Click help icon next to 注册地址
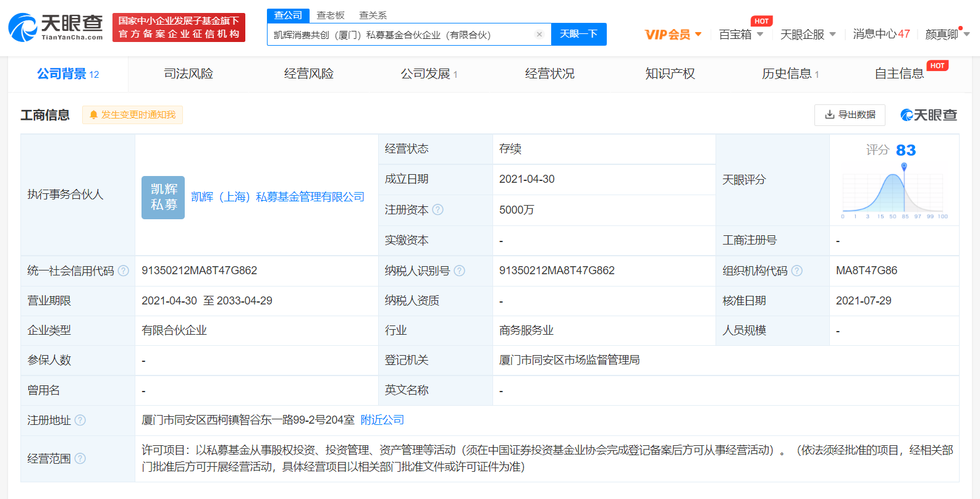This screenshot has height=499, width=980. 80,420
